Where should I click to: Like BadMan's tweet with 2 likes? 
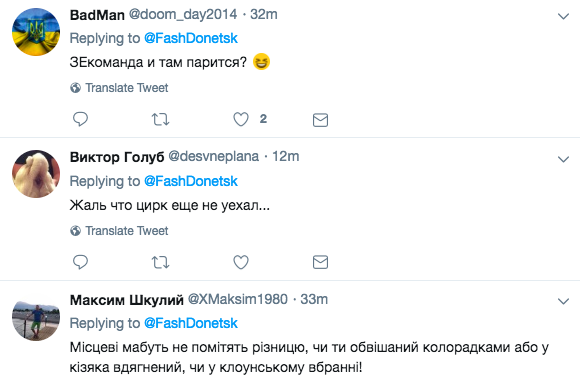click(x=241, y=119)
